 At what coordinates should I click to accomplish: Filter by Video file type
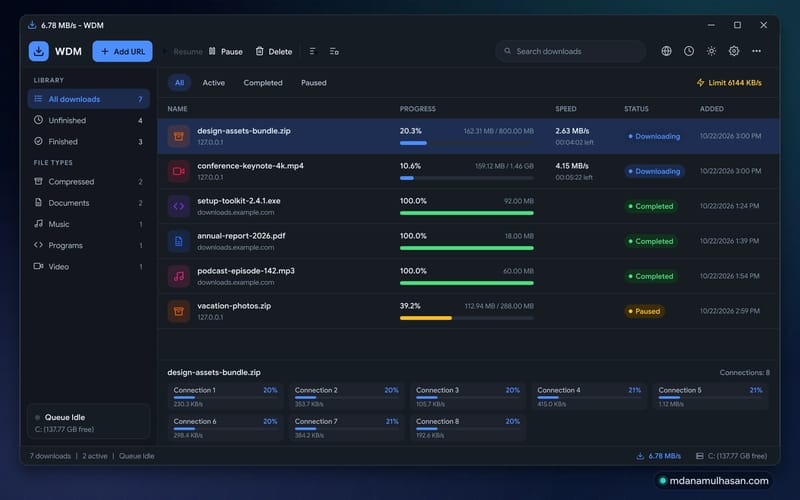tap(89, 266)
